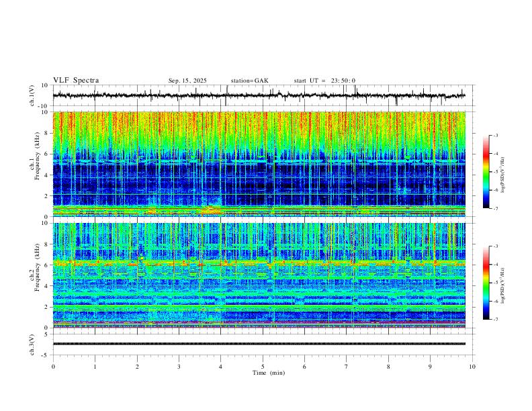Image resolution: width=532 pixels, height=411 pixels.
Task: Click the "-6" tick on lower colorbar
Action: [495, 301]
